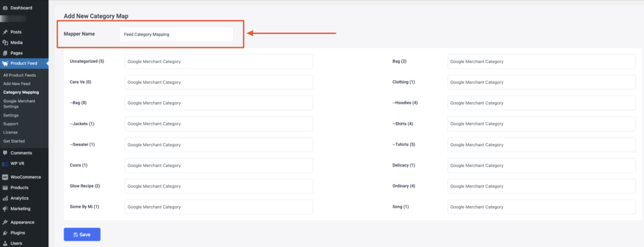Click the Ordinary (4) label
644x247 pixels.
point(404,186)
